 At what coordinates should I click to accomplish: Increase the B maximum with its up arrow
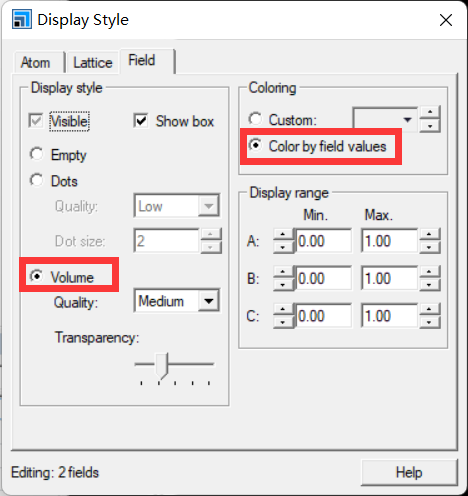(429, 272)
